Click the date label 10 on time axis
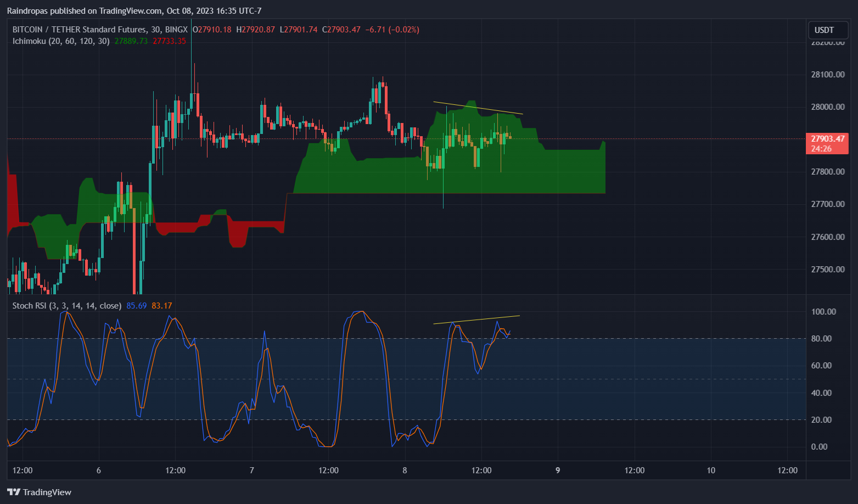 pyautogui.click(x=711, y=470)
